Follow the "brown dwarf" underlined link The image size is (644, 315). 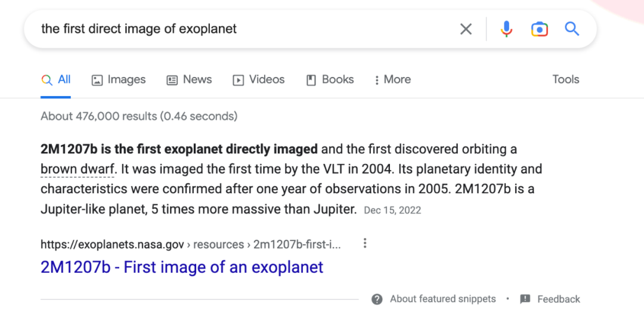(77, 169)
